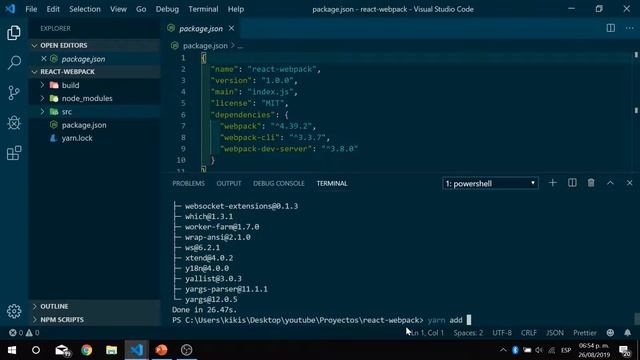Open Mail app on the taskbar

pyautogui.click(x=62, y=350)
